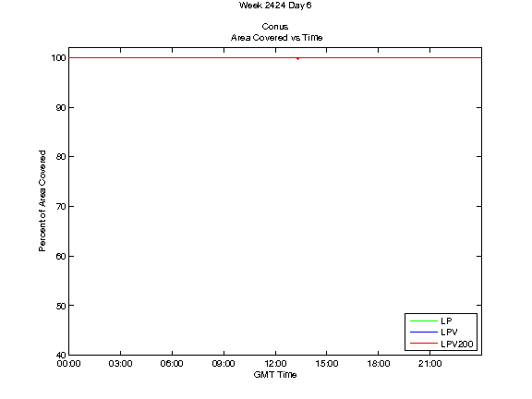Click the 'GMT Time' axis label
The width and height of the screenshot is (532, 399).
275,375
